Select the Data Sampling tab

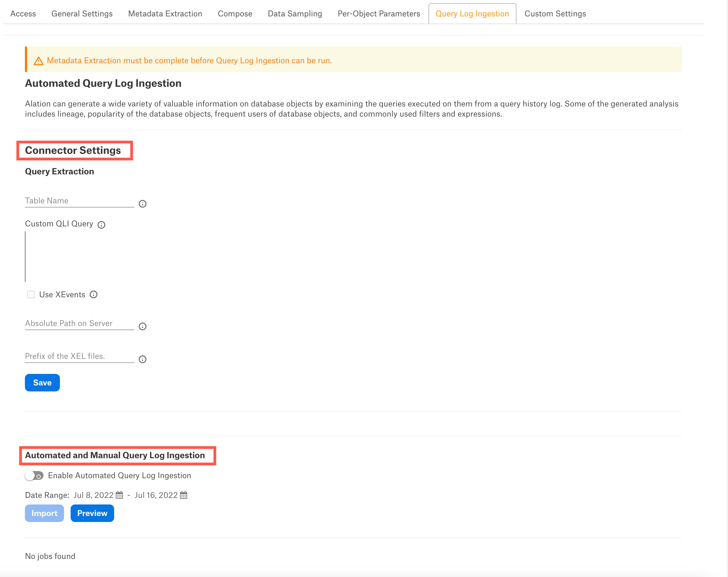[x=295, y=14]
